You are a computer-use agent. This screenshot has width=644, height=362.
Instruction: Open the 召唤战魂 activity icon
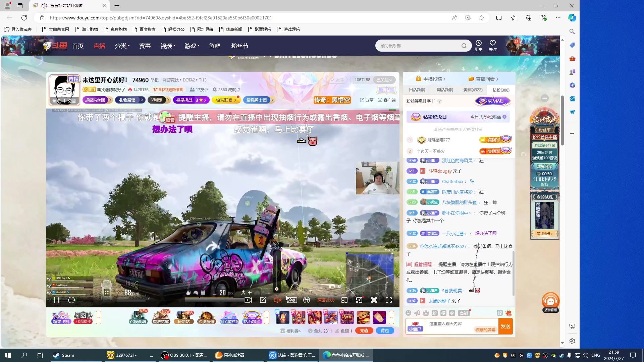tap(138, 317)
